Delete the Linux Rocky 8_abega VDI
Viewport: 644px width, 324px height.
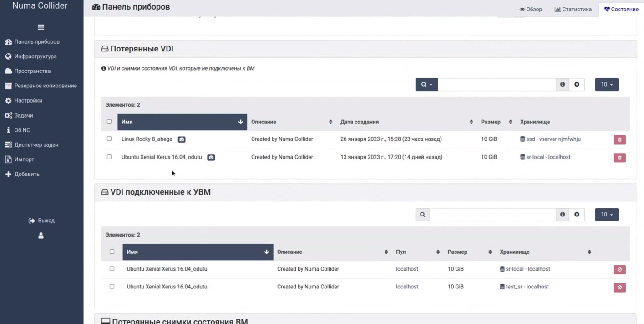pyautogui.click(x=619, y=139)
